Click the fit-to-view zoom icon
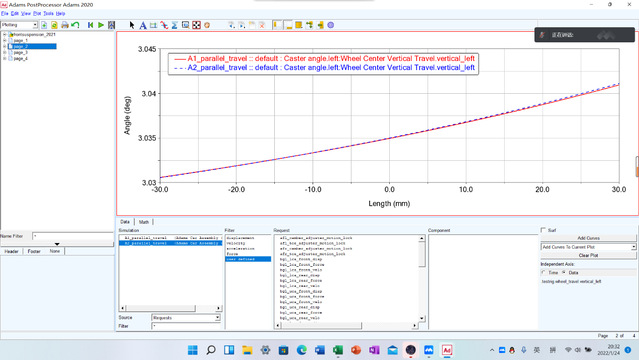The image size is (639, 360). 196,25
